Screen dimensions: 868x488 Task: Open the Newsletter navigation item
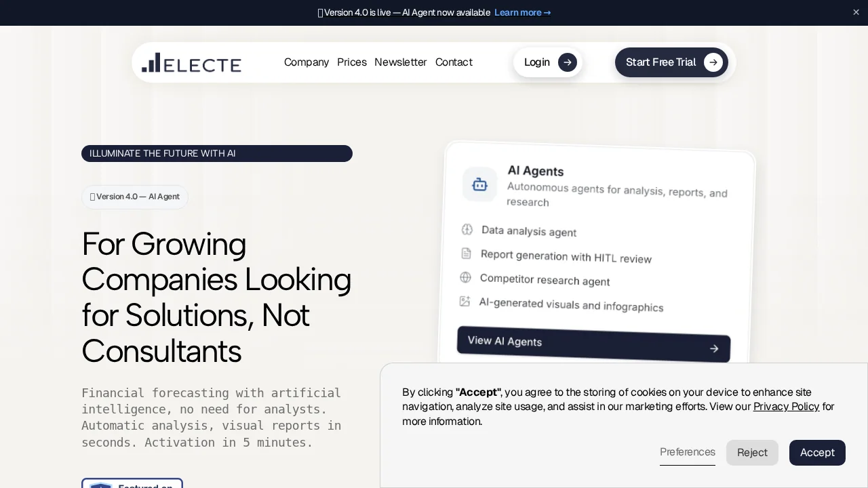[x=401, y=62]
